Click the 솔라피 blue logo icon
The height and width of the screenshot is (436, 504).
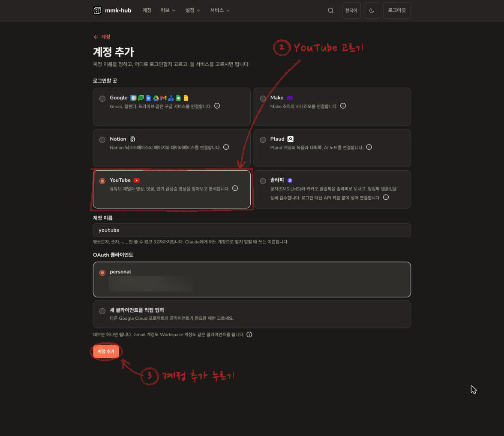(290, 180)
